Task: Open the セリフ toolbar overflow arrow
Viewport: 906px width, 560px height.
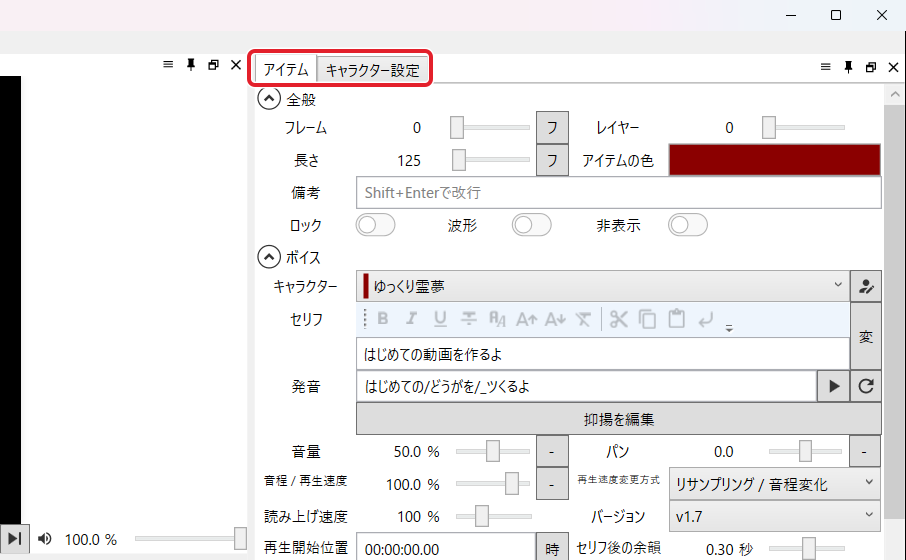Action: tap(729, 328)
